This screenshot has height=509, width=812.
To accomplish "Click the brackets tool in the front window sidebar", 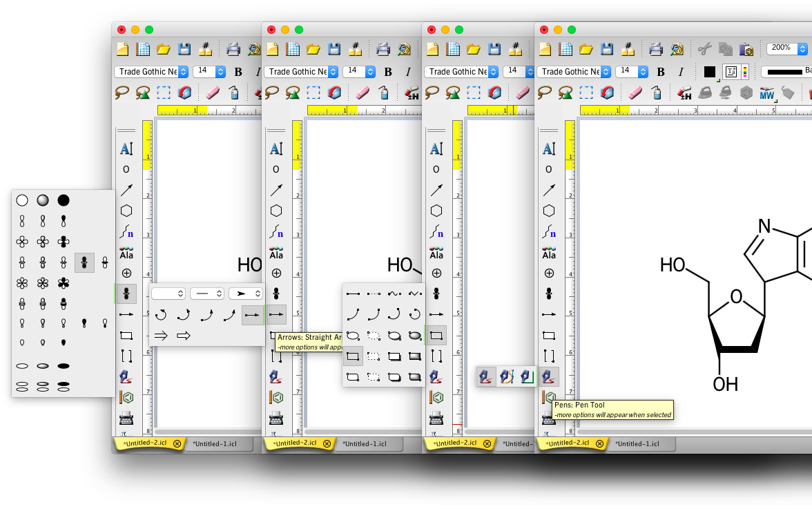I will click(549, 356).
